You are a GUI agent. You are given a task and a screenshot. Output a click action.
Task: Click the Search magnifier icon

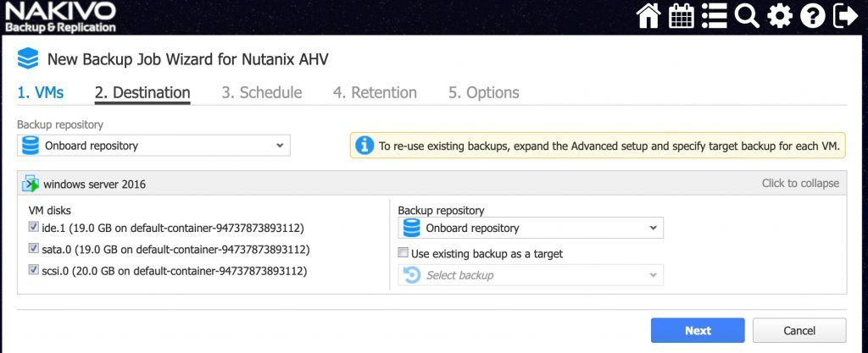747,15
